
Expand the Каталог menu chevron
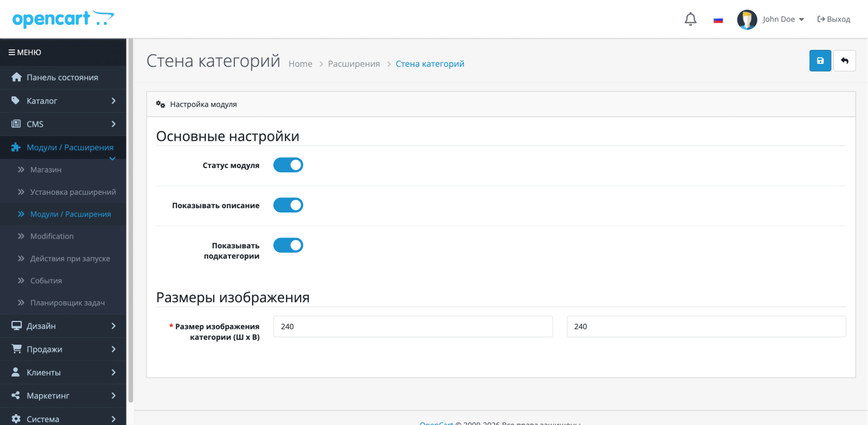tap(113, 101)
